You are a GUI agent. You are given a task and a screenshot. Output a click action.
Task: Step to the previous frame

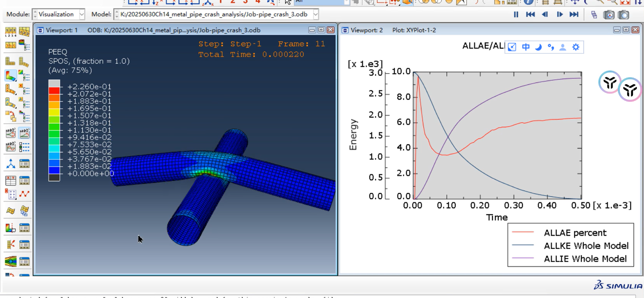545,14
